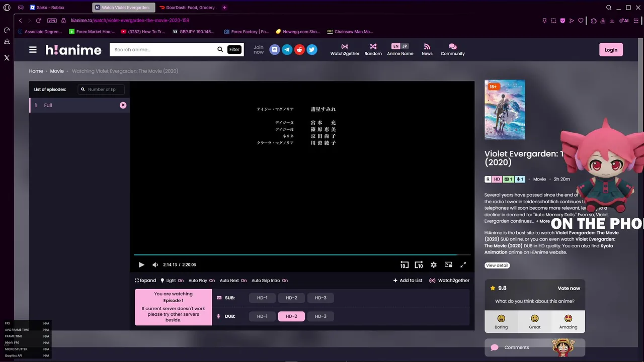Open the News page
The image size is (644, 362).
pyautogui.click(x=427, y=50)
